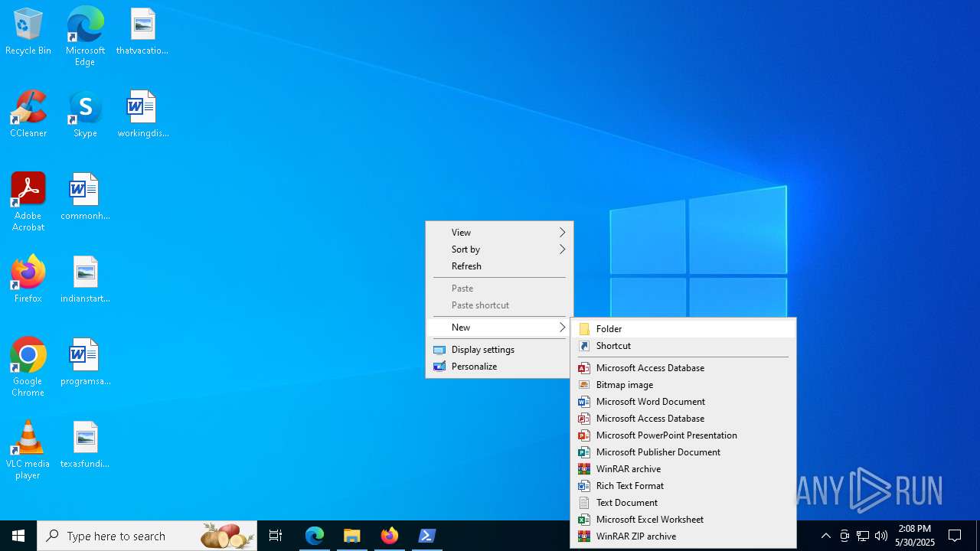This screenshot has width=980, height=551.
Task: Open the Windows Start menu
Action: coord(18,536)
